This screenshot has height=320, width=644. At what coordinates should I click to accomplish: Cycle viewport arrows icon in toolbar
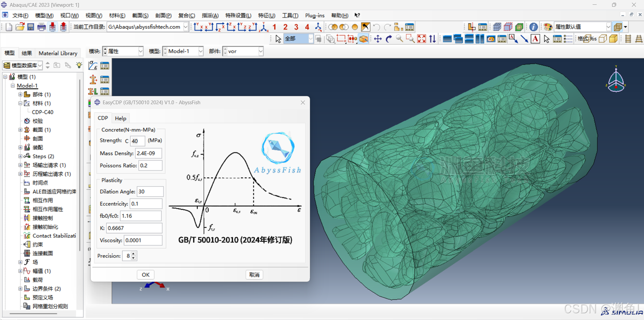point(432,39)
